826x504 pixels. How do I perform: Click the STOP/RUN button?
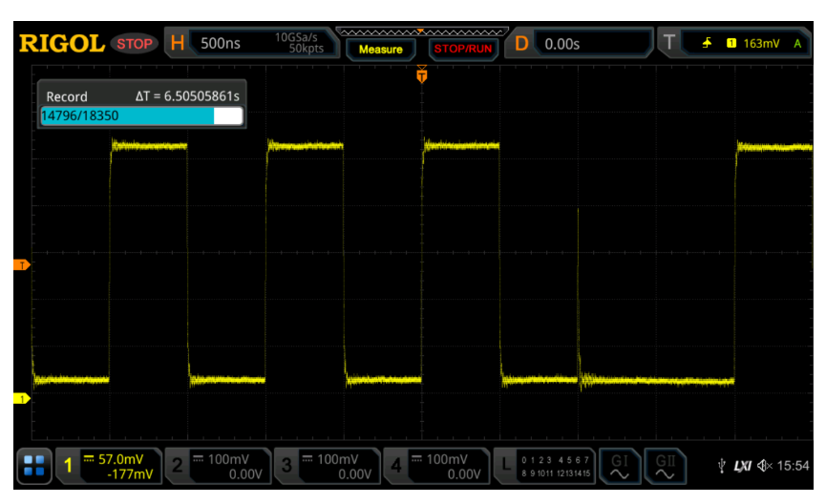463,49
